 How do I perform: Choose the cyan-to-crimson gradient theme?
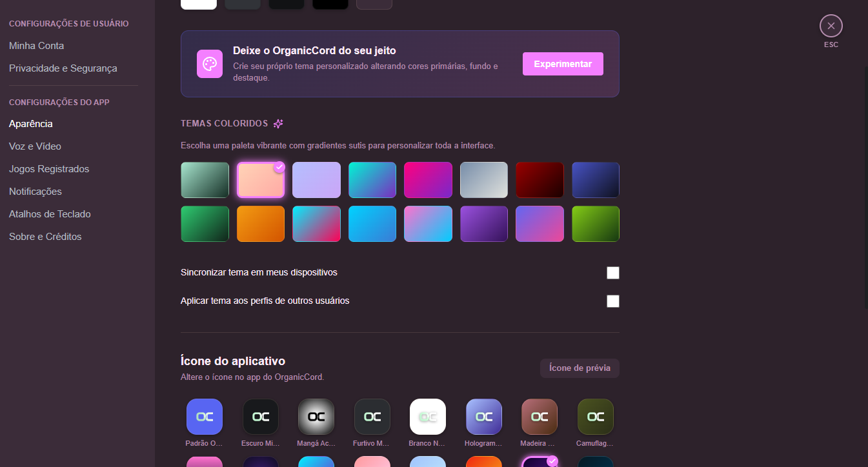pos(316,224)
